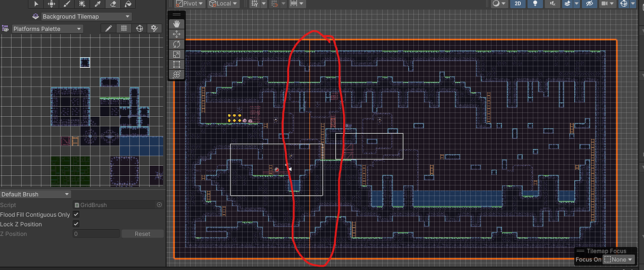Toggle scene effects button

tap(567, 3)
